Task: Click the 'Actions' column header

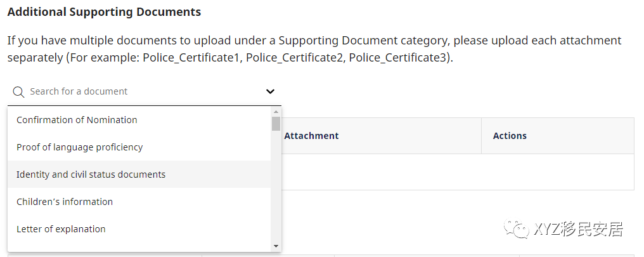Action: 510,136
